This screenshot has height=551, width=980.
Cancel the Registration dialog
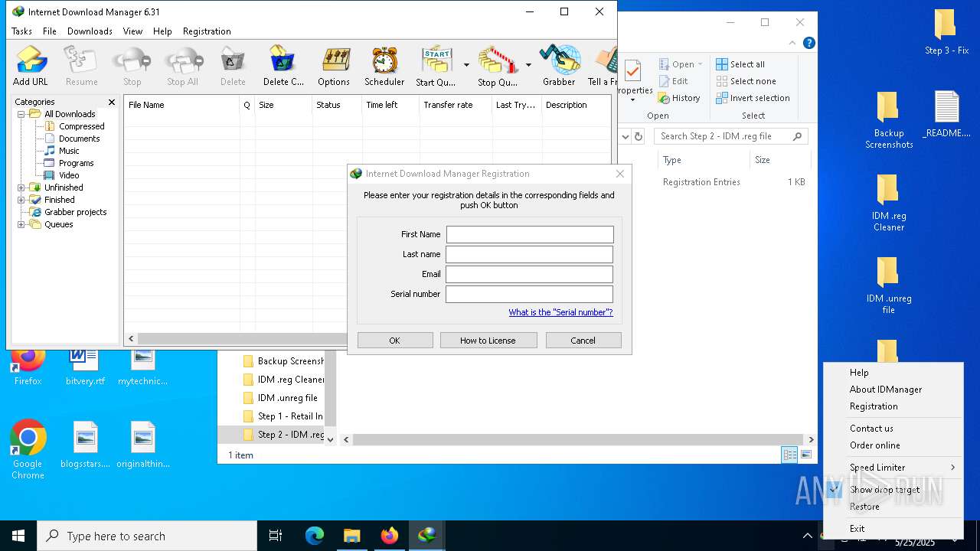click(583, 341)
